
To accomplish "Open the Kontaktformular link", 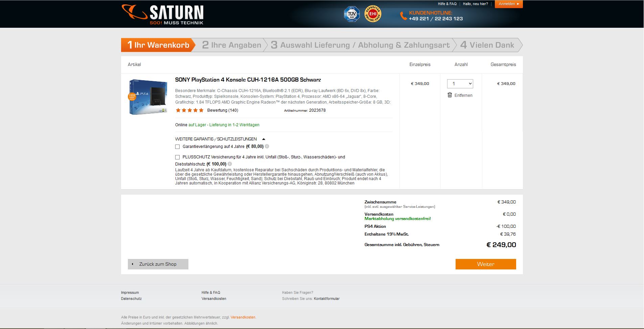I will (x=327, y=299).
